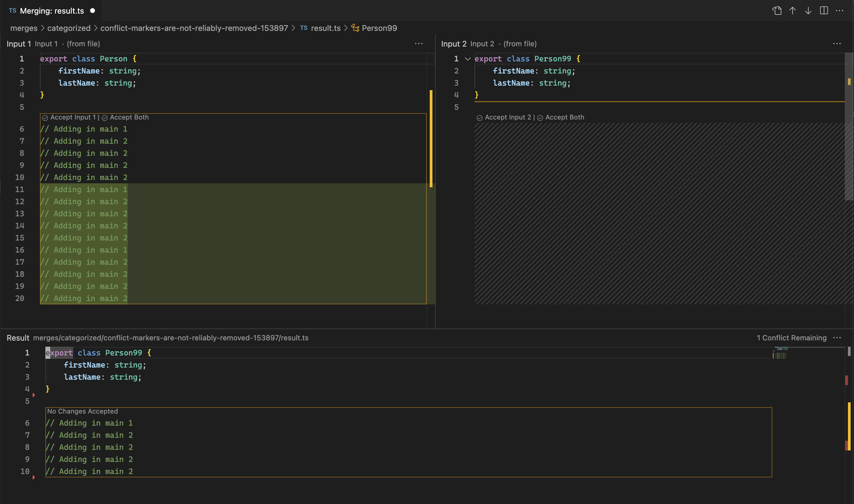Image resolution: width=854 pixels, height=504 pixels.
Task: Open more actions for the Result panel
Action: 837,338
